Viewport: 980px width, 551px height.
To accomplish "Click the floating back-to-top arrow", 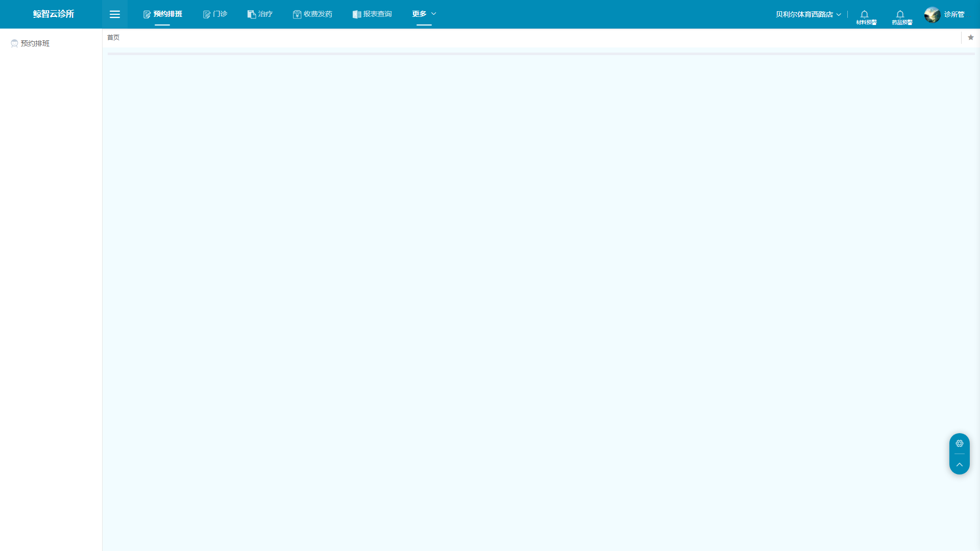I will click(960, 465).
